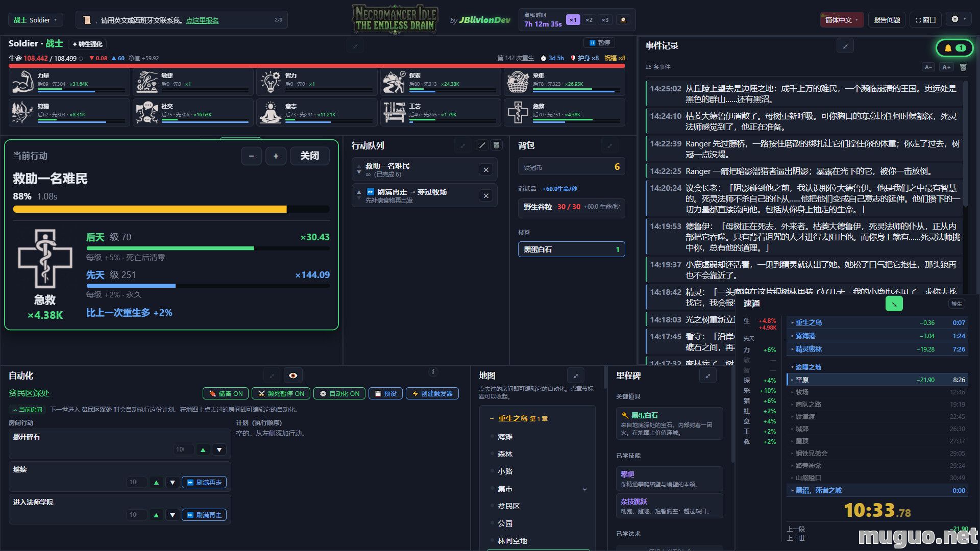Set game speed to ×3
Screen dimensions: 980x551
pyautogui.click(x=605, y=20)
